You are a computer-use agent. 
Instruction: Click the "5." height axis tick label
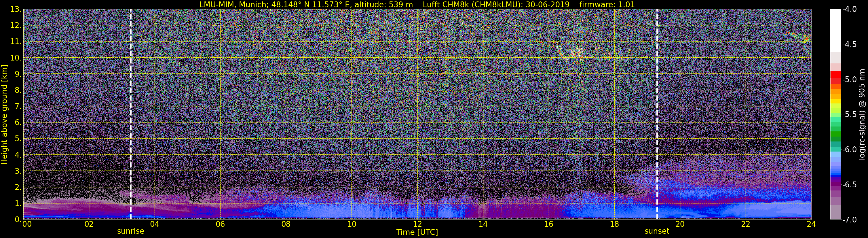pyautogui.click(x=18, y=139)
